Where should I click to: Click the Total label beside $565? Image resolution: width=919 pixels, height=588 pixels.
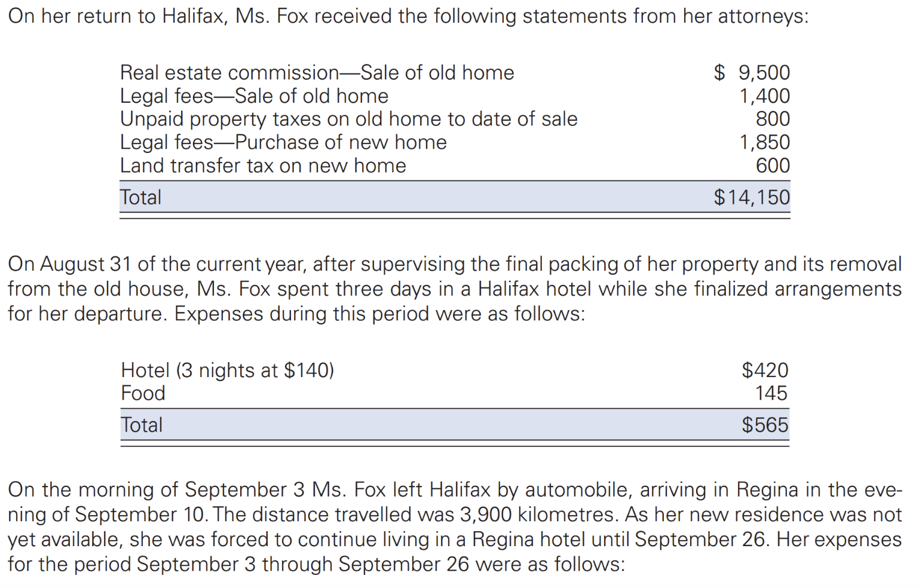142,425
